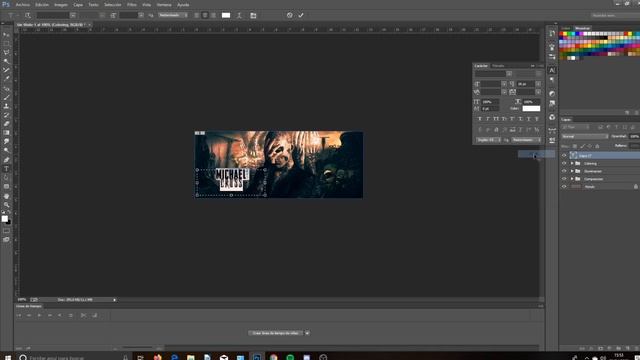Open the Windows Start menu

click(7, 357)
